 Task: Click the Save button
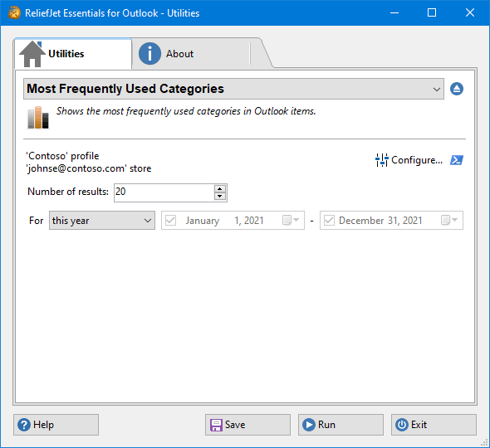(247, 425)
